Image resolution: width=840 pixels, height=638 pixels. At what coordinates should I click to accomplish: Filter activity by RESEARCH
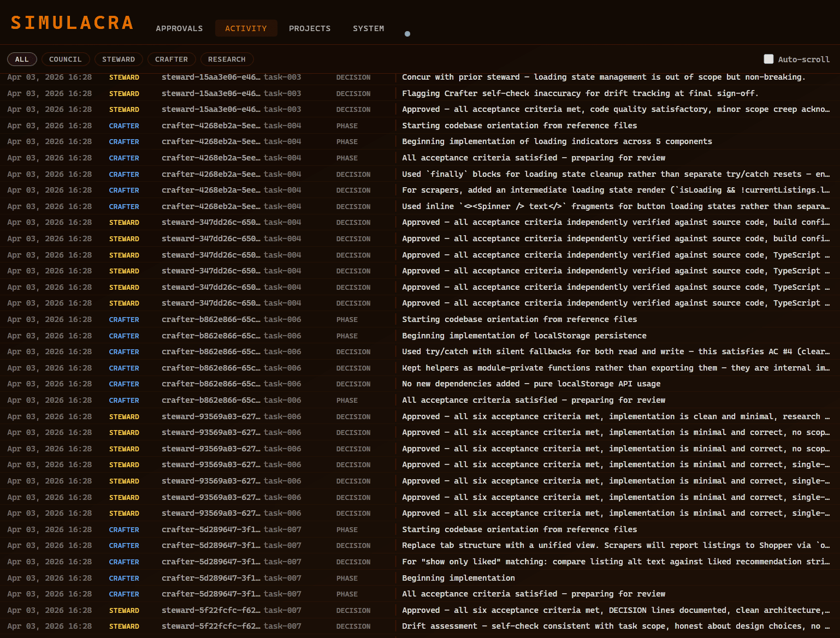pyautogui.click(x=227, y=59)
